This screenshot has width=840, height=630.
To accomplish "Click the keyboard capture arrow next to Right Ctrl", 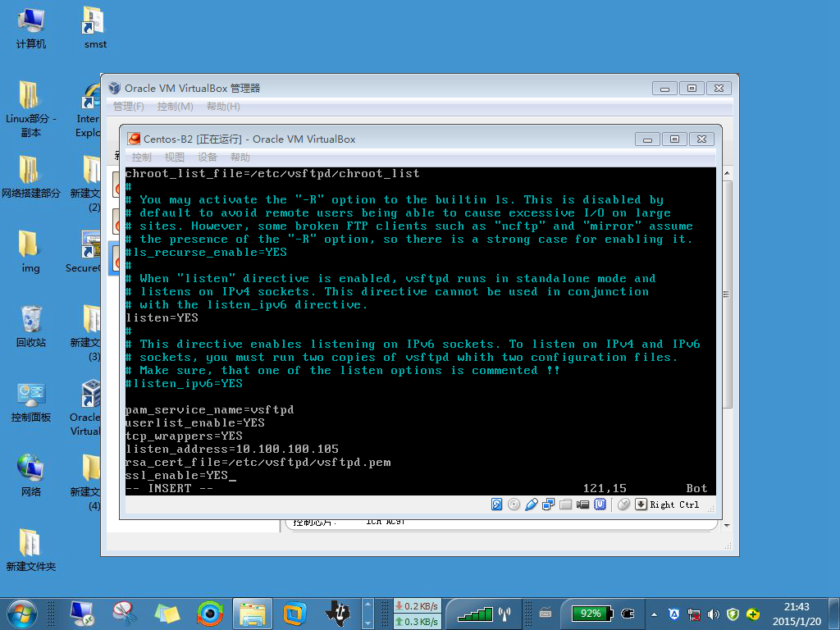I will [641, 504].
